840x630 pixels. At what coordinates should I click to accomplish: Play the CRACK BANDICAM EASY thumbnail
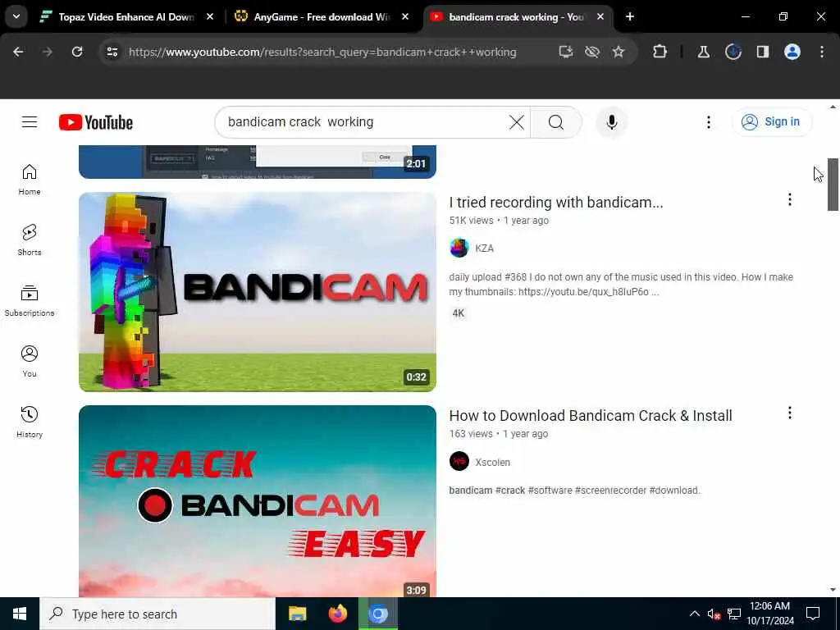(257, 501)
